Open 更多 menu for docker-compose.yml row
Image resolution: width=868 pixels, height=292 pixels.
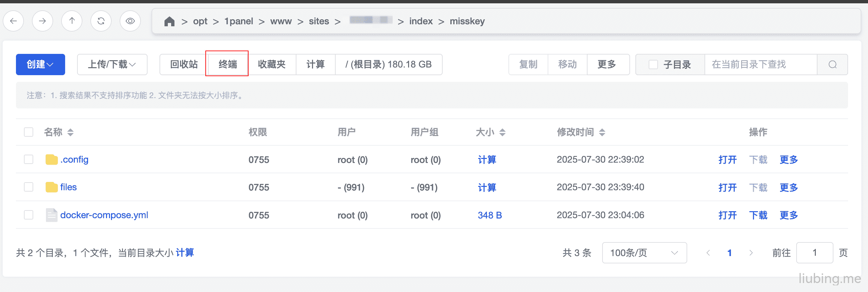(x=789, y=215)
